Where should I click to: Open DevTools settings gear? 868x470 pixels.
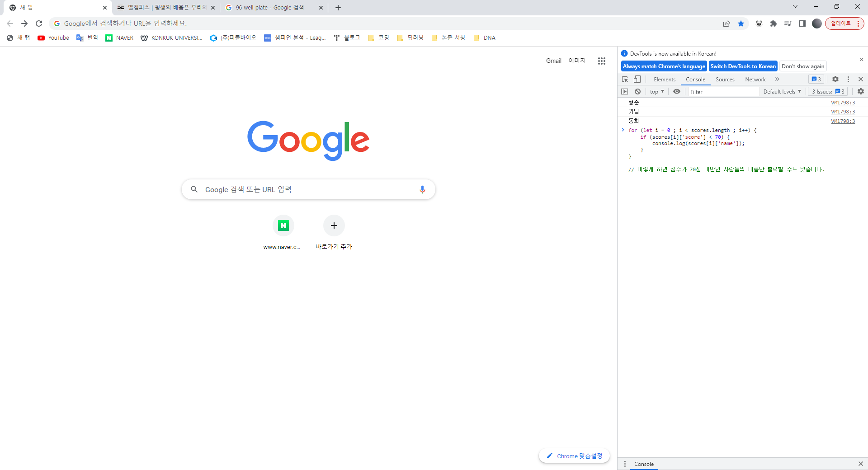pyautogui.click(x=835, y=79)
